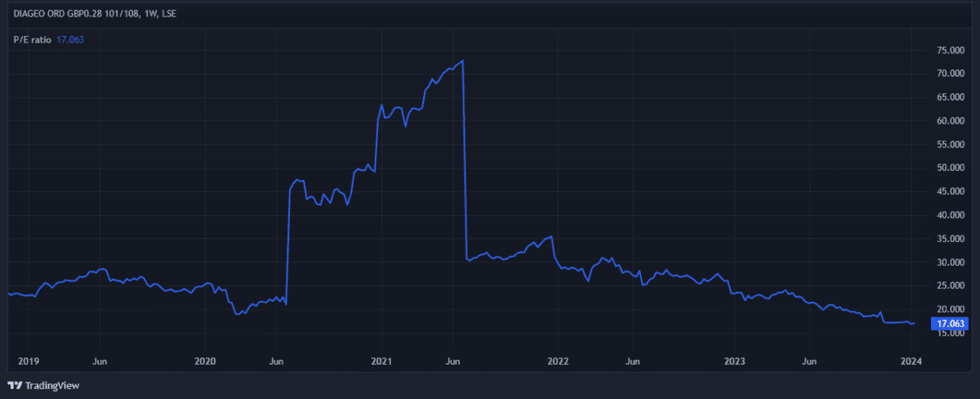Click the LSE exchange label in the title
The image size is (980, 399).
click(x=167, y=14)
